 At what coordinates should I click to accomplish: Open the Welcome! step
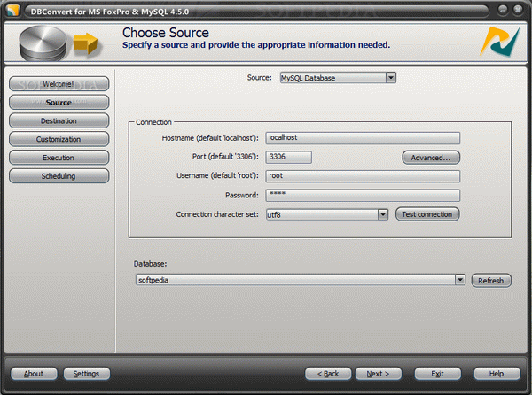pyautogui.click(x=59, y=84)
